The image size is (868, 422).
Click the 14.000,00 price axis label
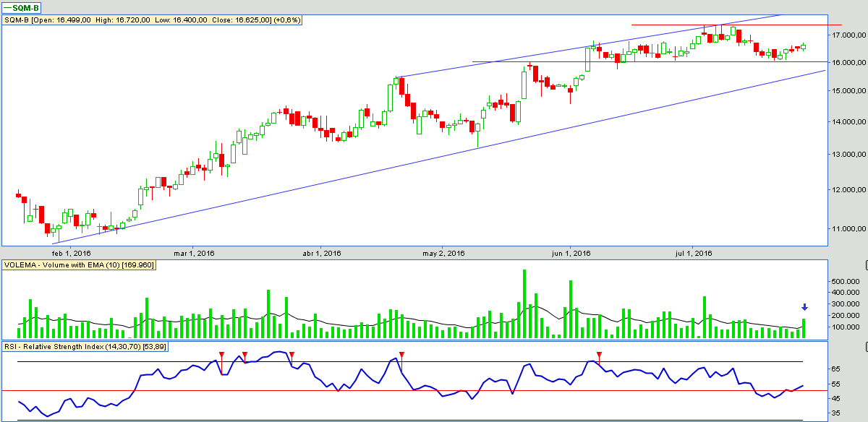tap(848, 122)
